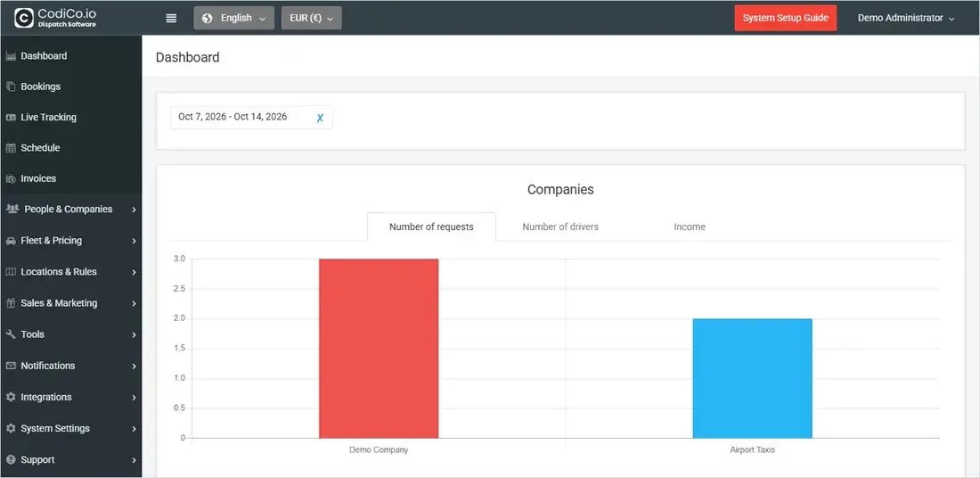Expand People & Companies chevron

point(135,210)
